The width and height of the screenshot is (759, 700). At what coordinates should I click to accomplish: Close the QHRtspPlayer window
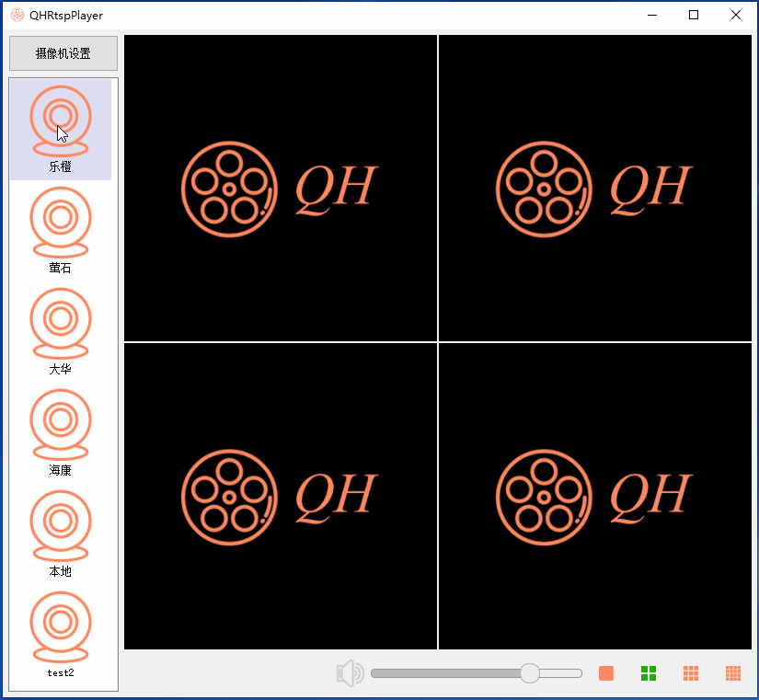tap(736, 15)
